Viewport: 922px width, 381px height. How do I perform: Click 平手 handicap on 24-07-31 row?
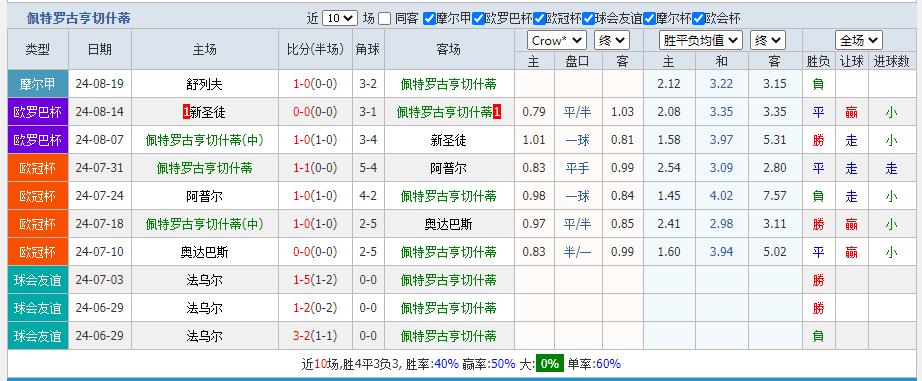(577, 168)
